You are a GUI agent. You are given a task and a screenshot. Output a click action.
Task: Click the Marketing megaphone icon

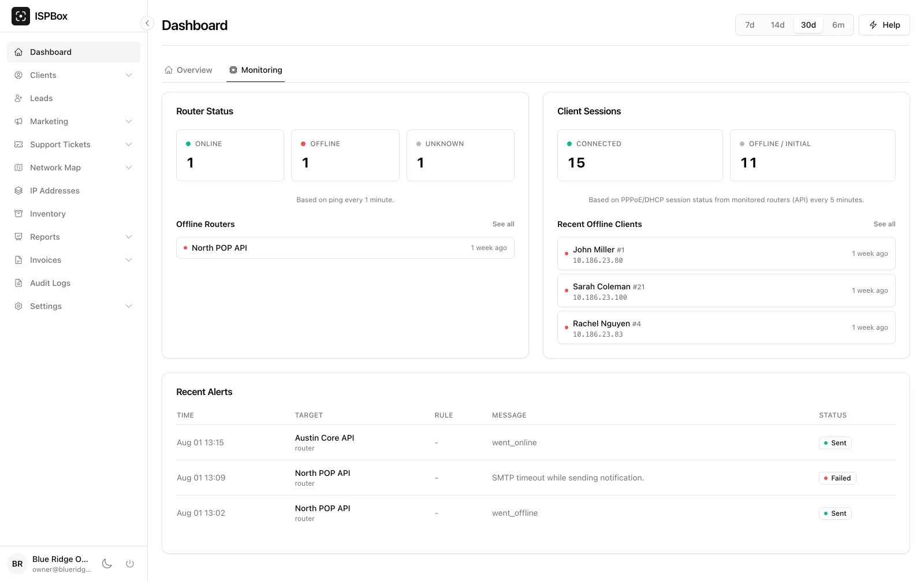pyautogui.click(x=18, y=121)
